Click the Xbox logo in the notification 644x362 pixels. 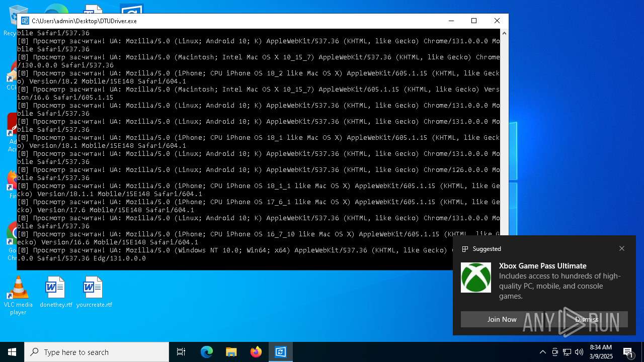tap(476, 278)
